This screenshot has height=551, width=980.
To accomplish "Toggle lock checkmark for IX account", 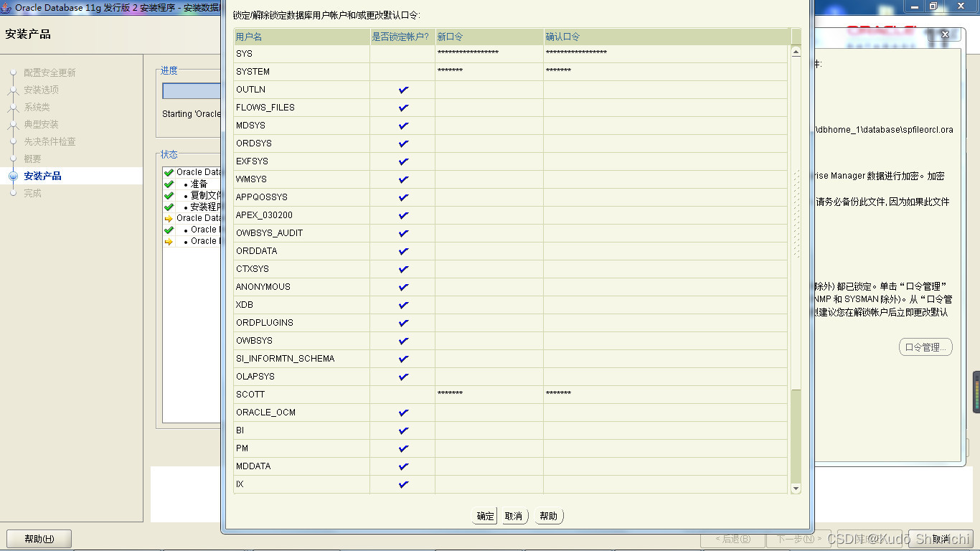I will click(403, 484).
